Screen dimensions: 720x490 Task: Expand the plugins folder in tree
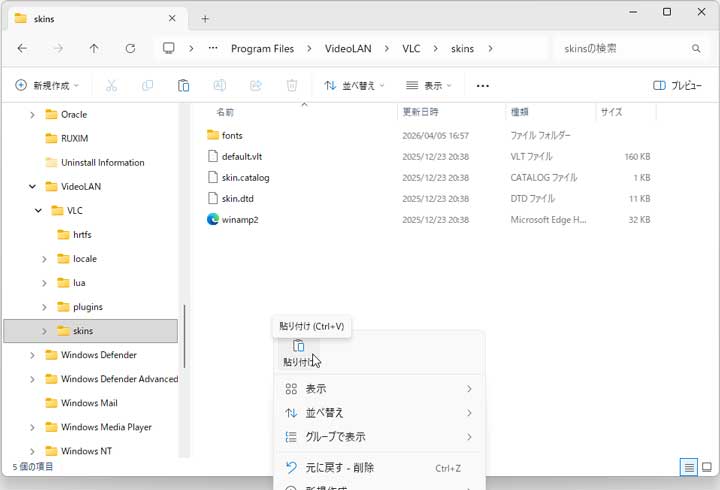tap(44, 307)
